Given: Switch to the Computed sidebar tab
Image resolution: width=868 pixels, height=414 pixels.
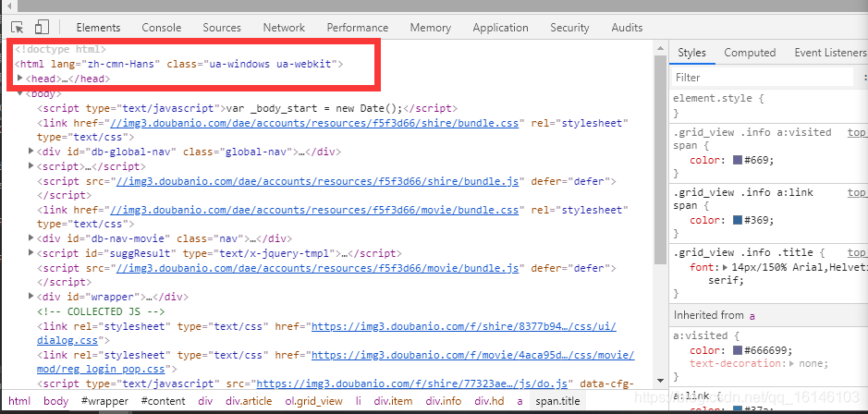Looking at the screenshot, I should [750, 53].
